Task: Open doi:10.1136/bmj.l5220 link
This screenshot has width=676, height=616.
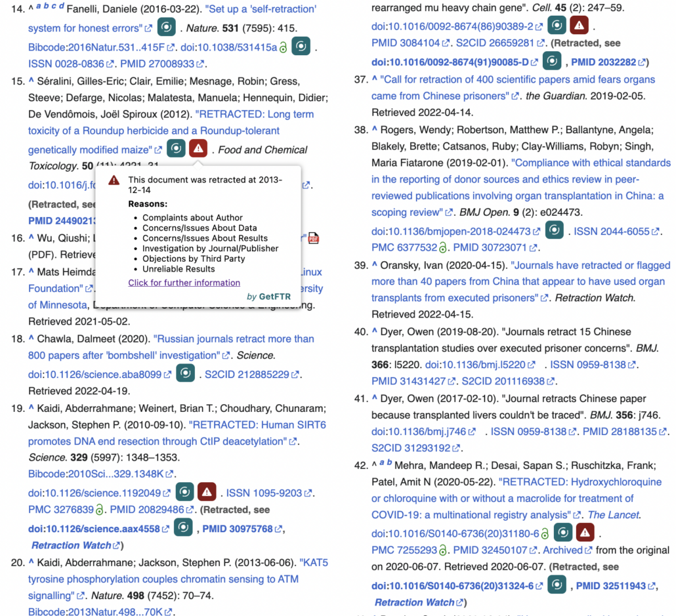Action: click(x=480, y=365)
